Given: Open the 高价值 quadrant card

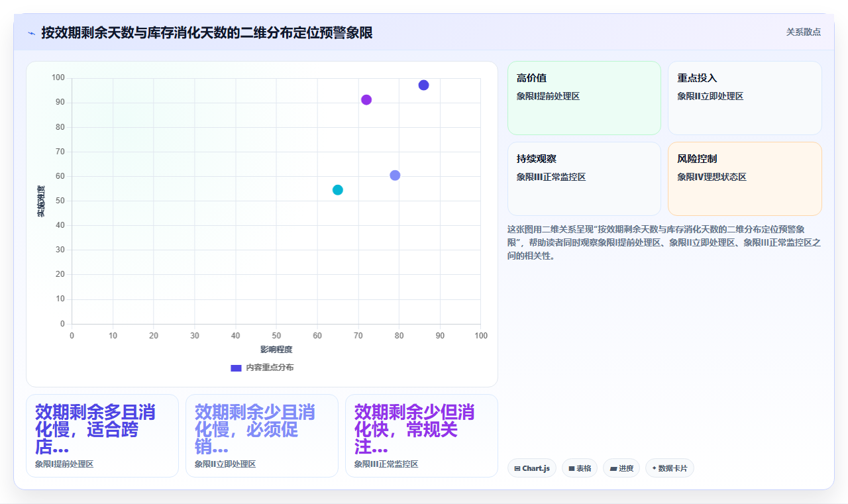Looking at the screenshot, I should point(584,98).
